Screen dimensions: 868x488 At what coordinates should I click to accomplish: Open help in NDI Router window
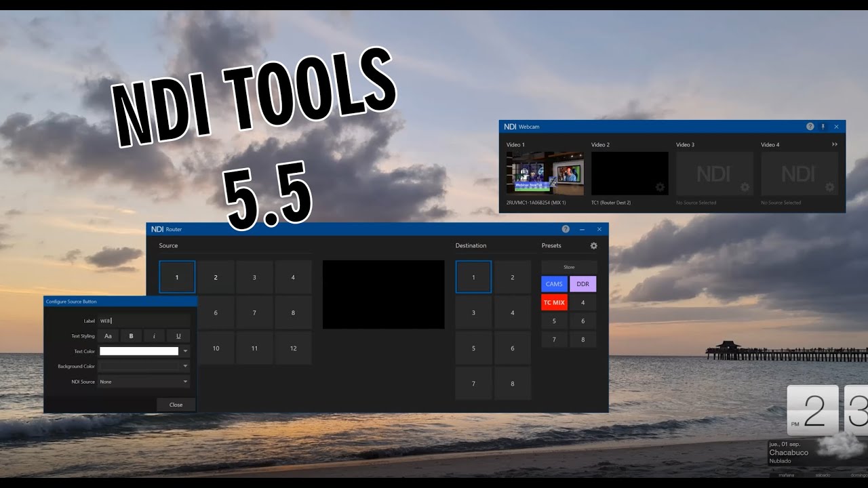tap(566, 229)
